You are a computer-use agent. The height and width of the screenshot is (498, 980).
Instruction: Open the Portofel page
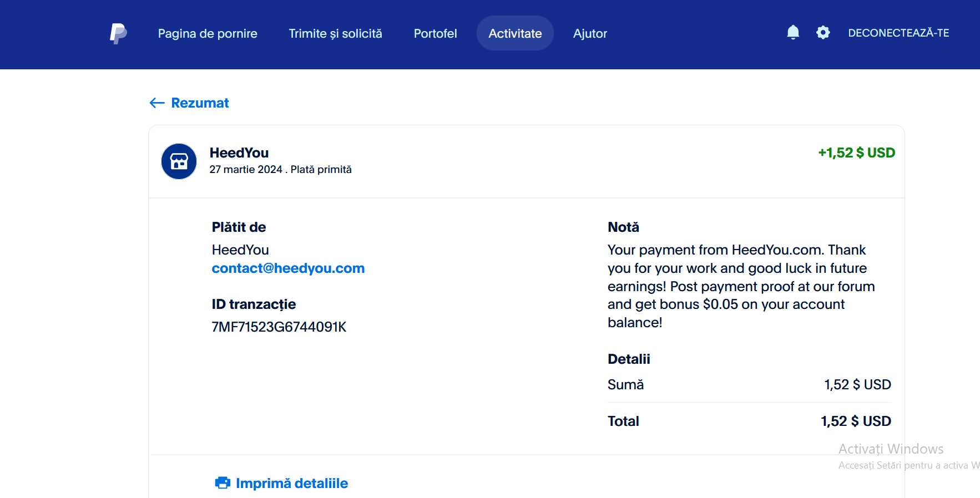coord(435,33)
